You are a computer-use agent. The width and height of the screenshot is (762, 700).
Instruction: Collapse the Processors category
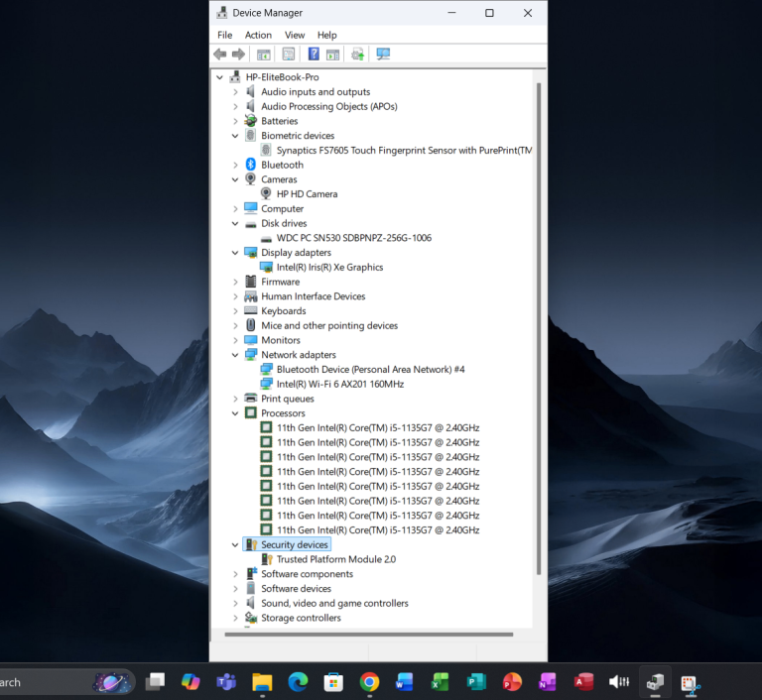point(235,413)
